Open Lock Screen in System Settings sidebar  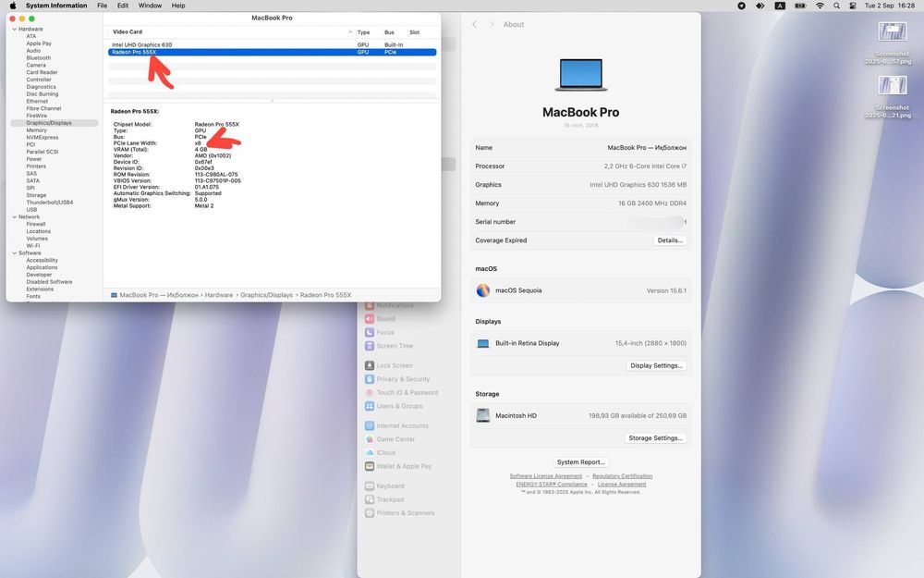(x=389, y=365)
